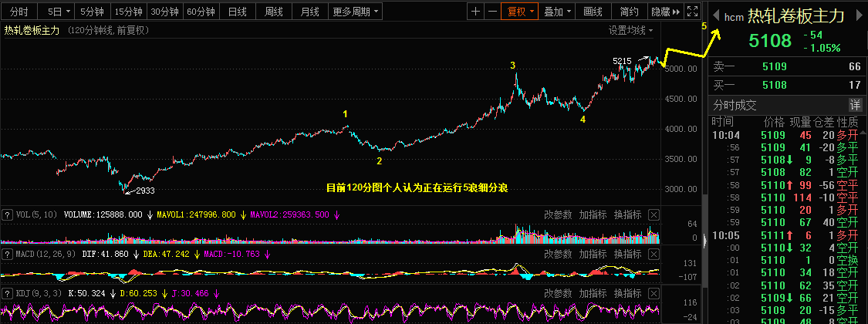Click the 5215 high price marker
This screenshot has width=868, height=324.
click(622, 60)
